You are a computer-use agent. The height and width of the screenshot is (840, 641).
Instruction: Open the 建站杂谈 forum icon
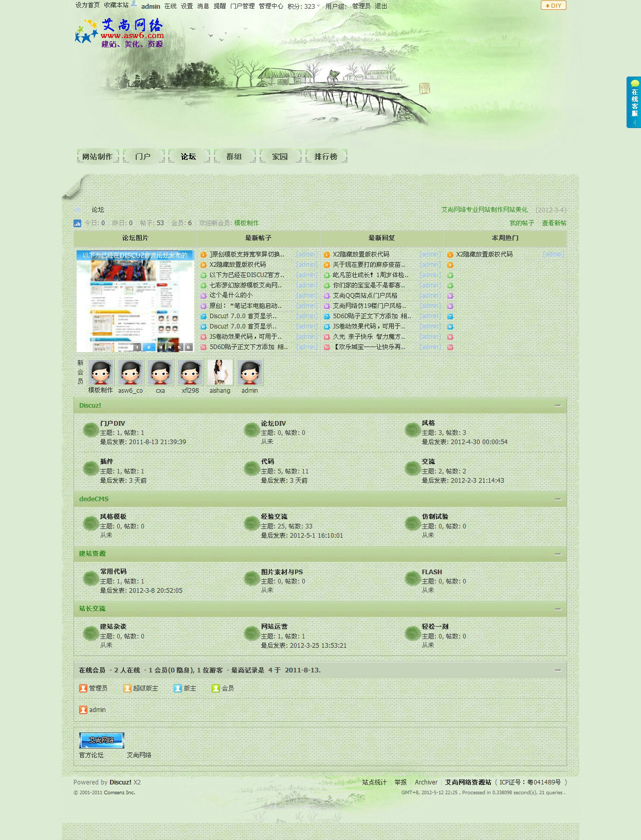[x=91, y=633]
